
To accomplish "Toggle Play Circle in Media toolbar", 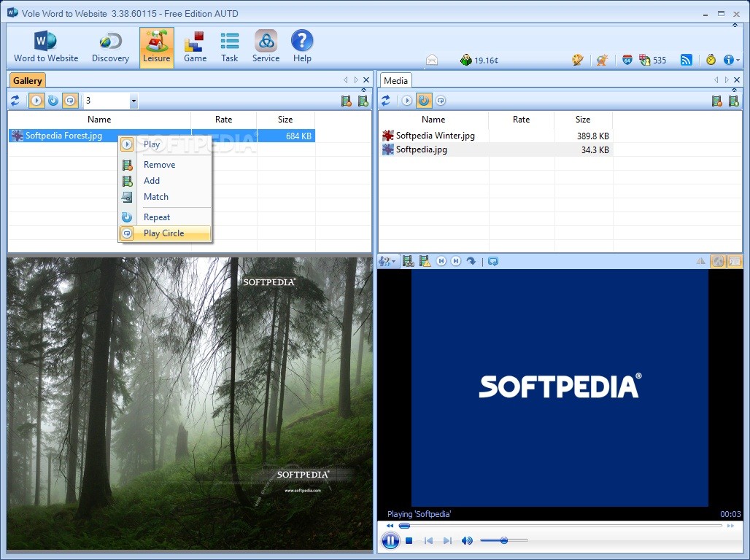I will point(441,101).
